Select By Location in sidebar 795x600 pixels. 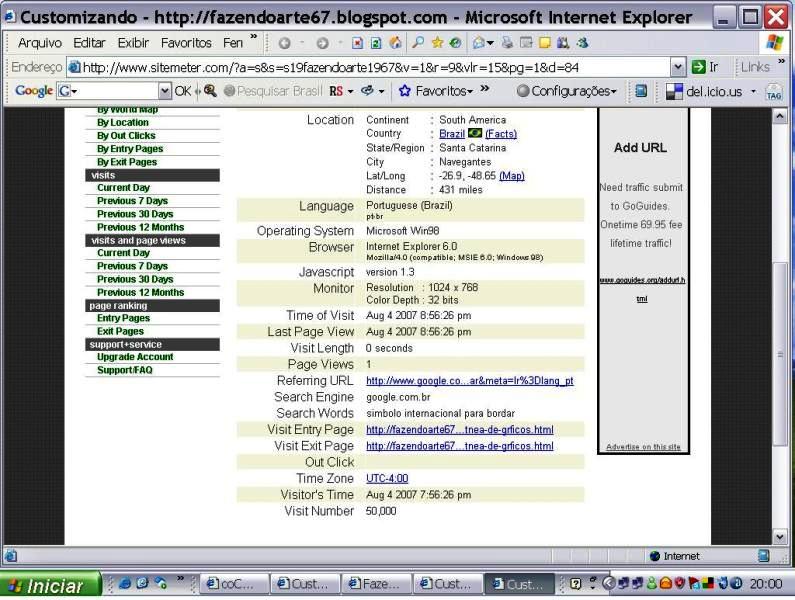pos(123,122)
